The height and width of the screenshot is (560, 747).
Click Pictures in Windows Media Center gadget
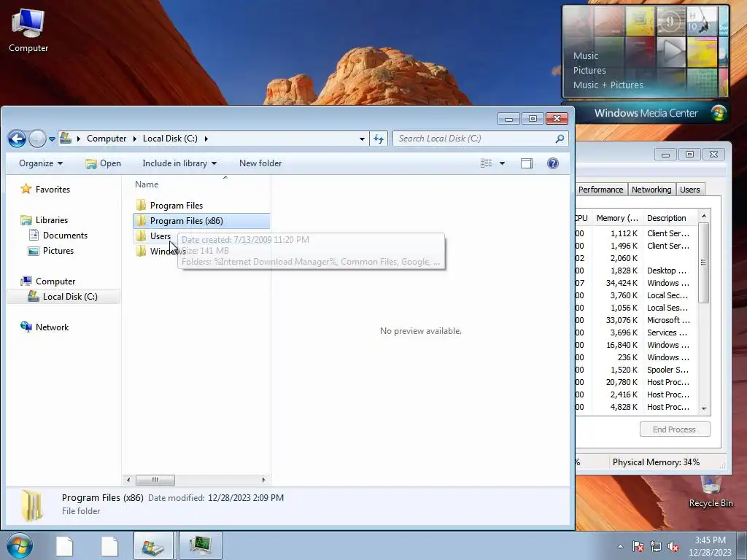tap(589, 71)
